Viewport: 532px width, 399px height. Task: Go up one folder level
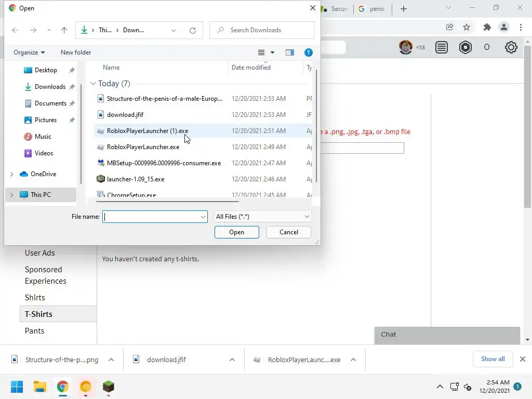tap(64, 30)
